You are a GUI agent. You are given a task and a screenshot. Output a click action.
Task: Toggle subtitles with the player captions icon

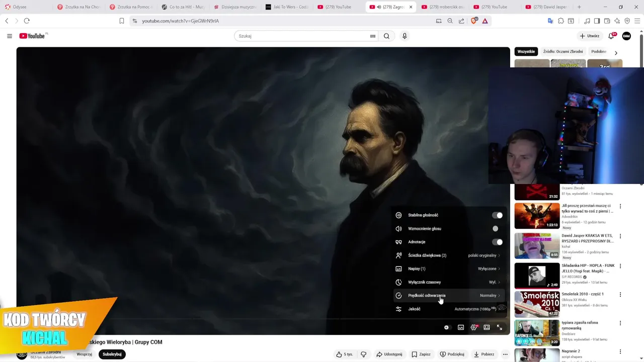(x=461, y=327)
